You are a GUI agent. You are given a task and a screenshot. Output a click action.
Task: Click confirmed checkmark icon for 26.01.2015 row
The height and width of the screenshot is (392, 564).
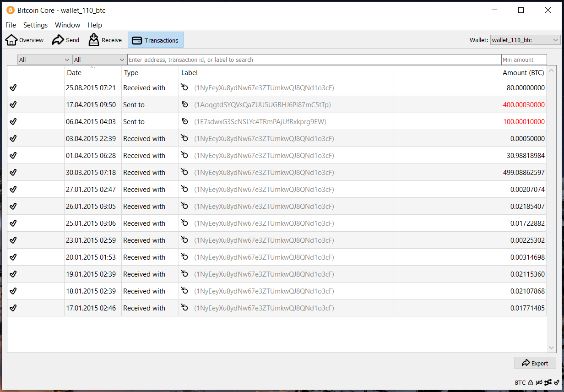pos(13,206)
